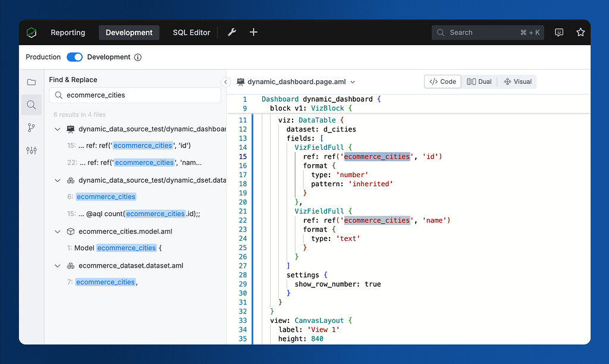Switch editor to Visual mode
609x364 pixels.
516,81
